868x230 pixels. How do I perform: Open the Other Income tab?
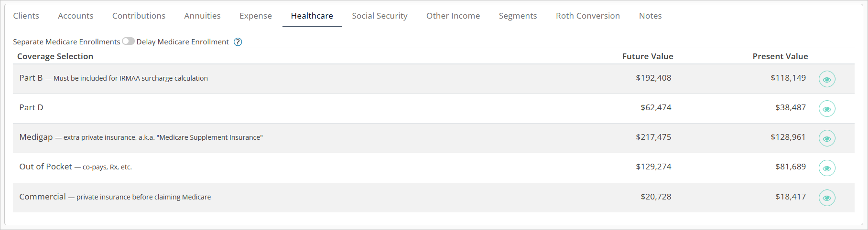pyautogui.click(x=453, y=16)
